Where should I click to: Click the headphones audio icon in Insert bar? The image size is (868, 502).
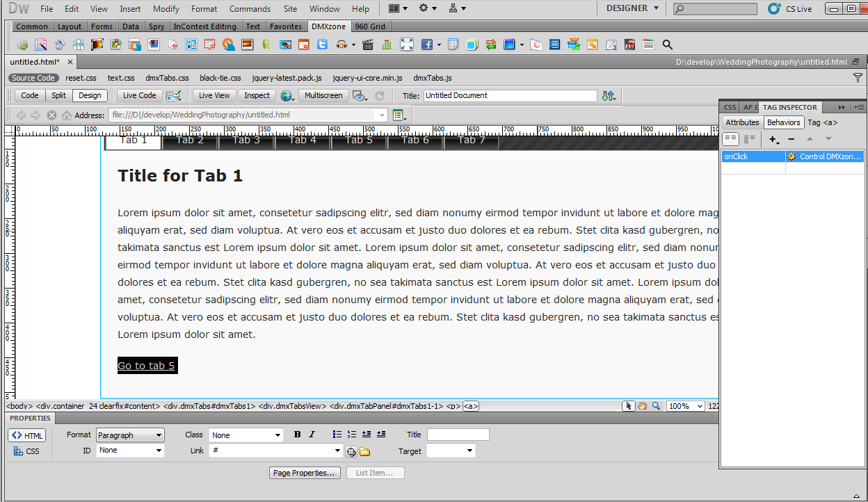(x=341, y=44)
